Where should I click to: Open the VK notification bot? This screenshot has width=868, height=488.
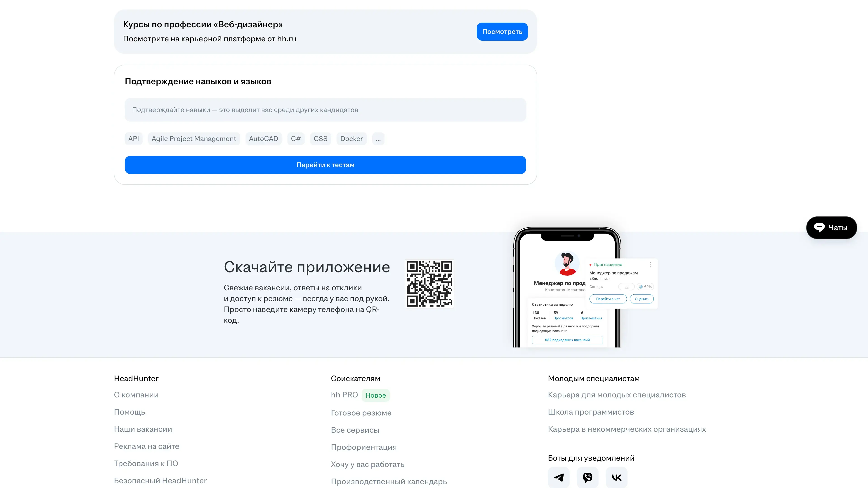pos(616,477)
